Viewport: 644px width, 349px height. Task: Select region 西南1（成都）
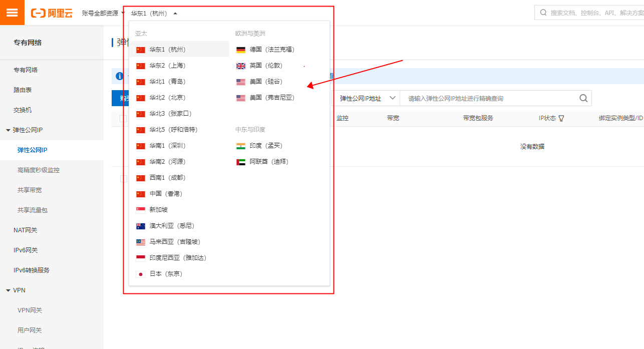click(179, 178)
